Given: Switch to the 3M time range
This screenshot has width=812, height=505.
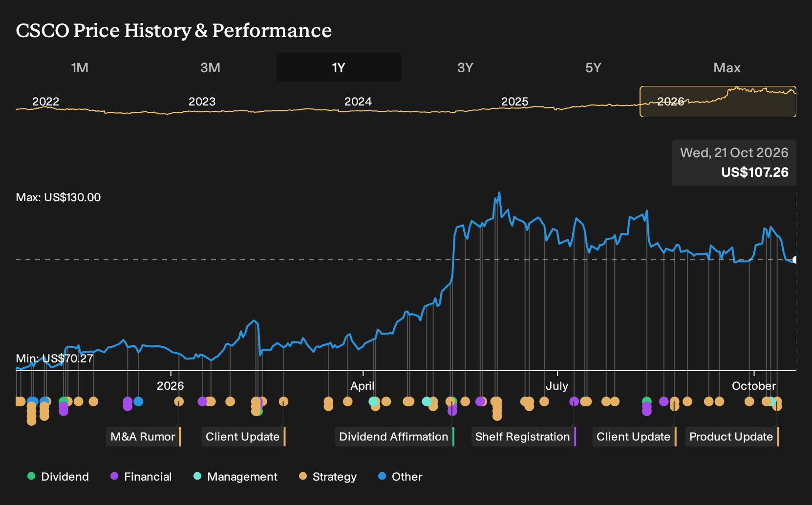Looking at the screenshot, I should (210, 67).
